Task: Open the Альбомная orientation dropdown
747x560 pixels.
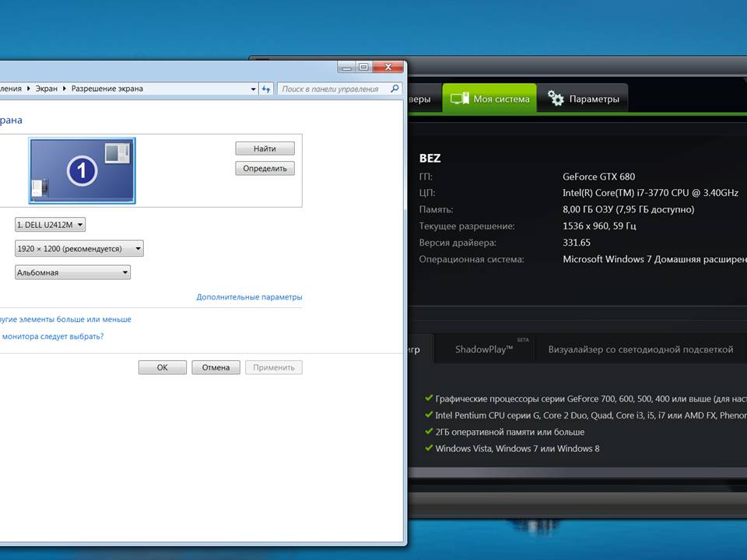Action: point(72,272)
